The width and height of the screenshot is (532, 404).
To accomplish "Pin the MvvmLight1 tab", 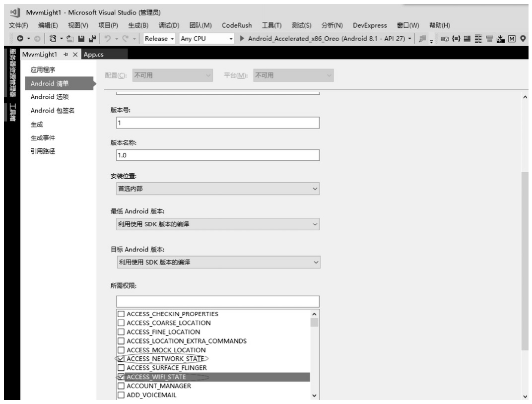I will [x=66, y=54].
